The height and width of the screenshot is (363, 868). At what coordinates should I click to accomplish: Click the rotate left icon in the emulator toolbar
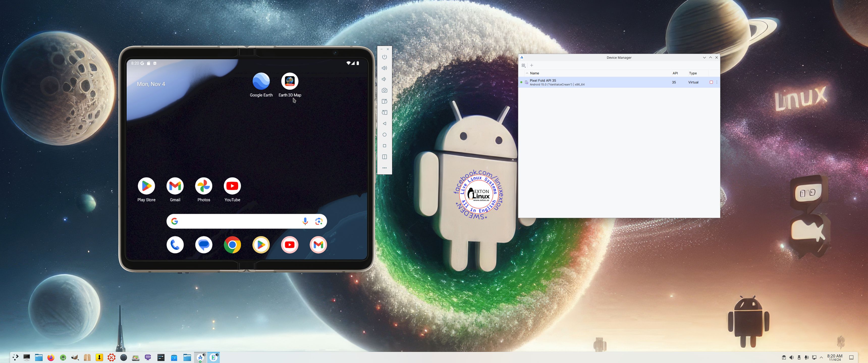coord(385,101)
